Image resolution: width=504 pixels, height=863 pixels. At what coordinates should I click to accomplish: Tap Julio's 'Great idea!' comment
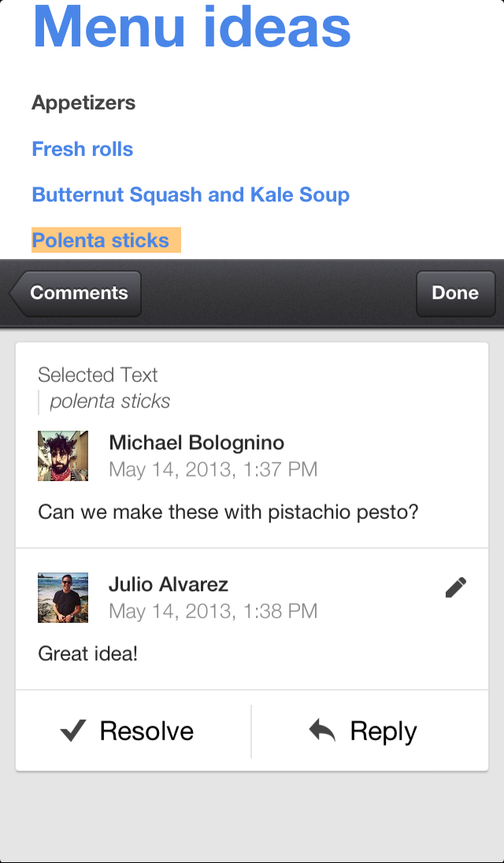87,654
